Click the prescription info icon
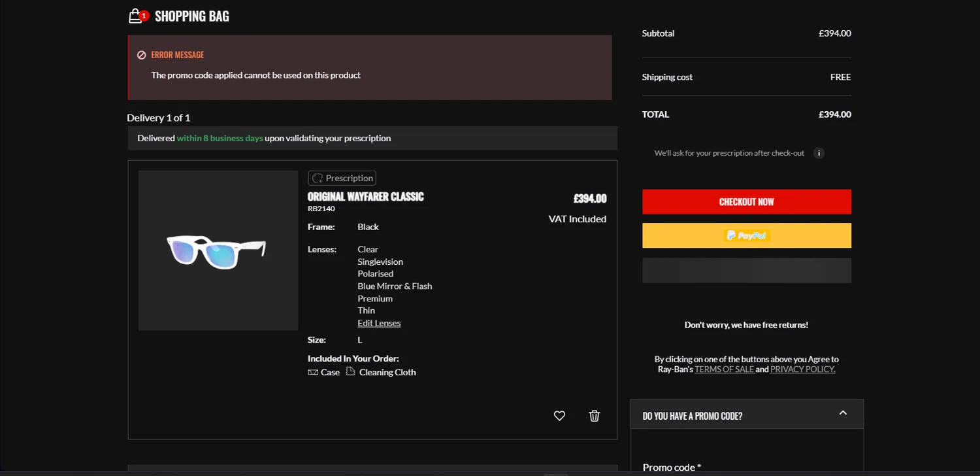The height and width of the screenshot is (476, 980). click(819, 153)
